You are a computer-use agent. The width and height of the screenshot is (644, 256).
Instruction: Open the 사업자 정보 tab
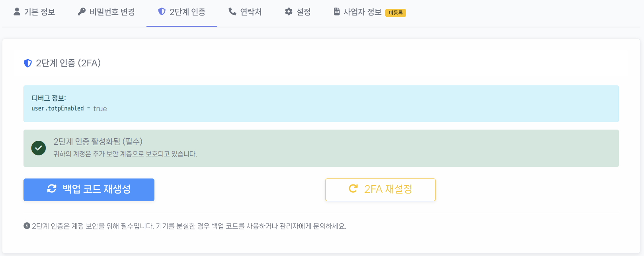pos(358,12)
